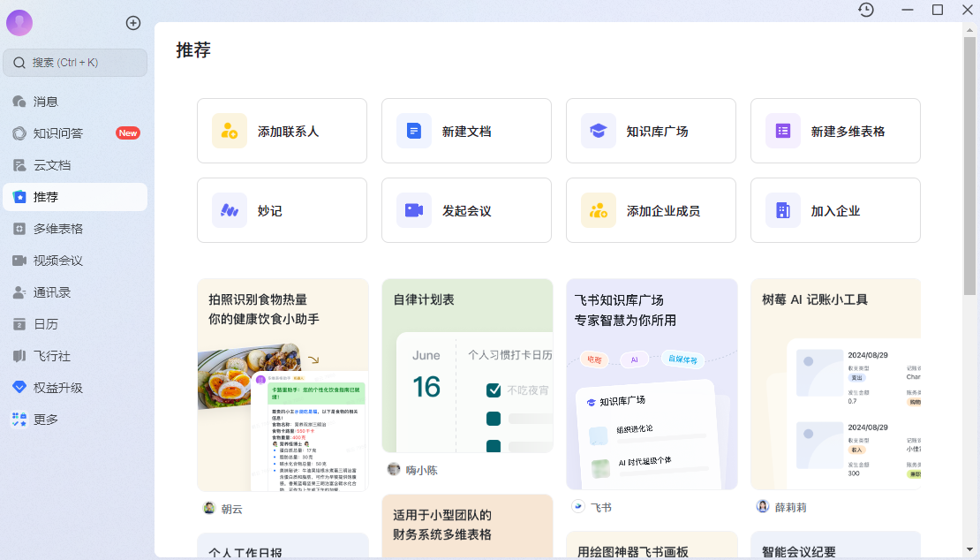
Task: Click the 加入企业 building icon
Action: click(x=782, y=210)
